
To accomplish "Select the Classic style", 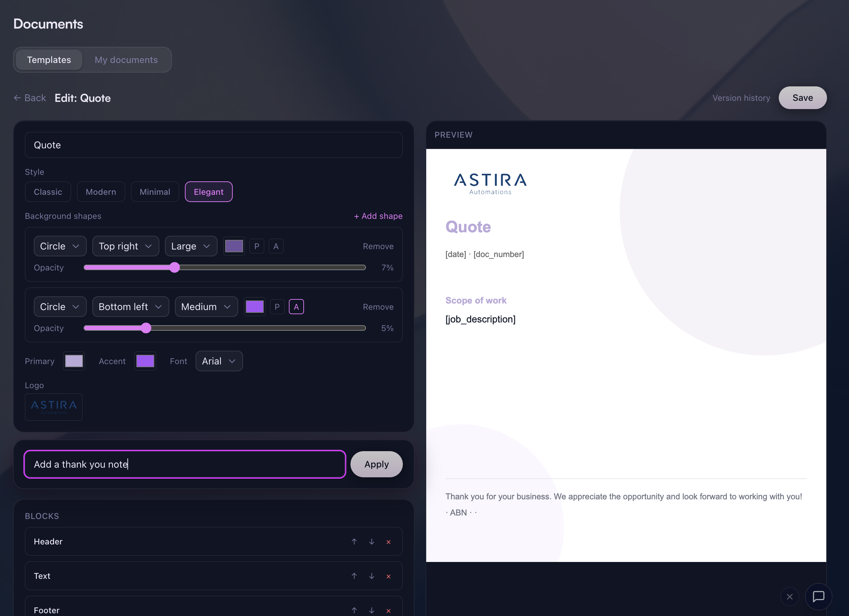I will (x=48, y=192).
